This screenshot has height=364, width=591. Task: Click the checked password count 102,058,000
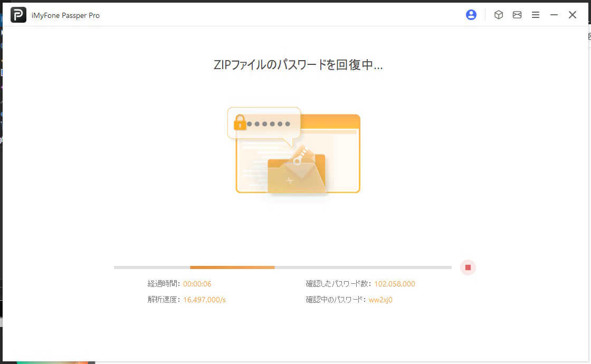395,284
